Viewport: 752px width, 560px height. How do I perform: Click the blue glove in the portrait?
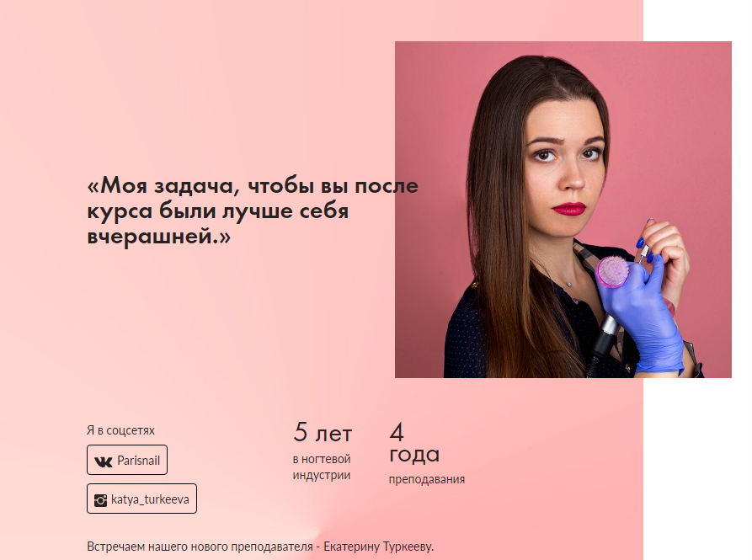point(643,317)
